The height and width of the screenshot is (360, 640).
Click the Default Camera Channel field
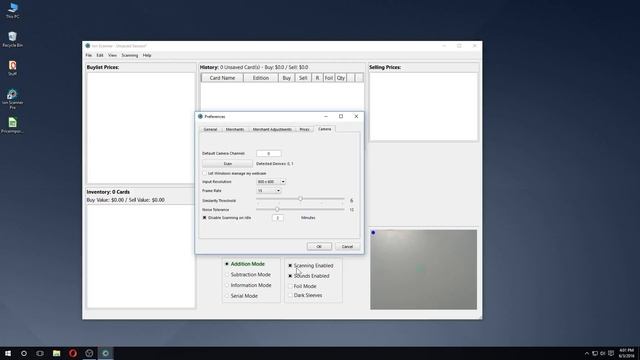(x=269, y=153)
